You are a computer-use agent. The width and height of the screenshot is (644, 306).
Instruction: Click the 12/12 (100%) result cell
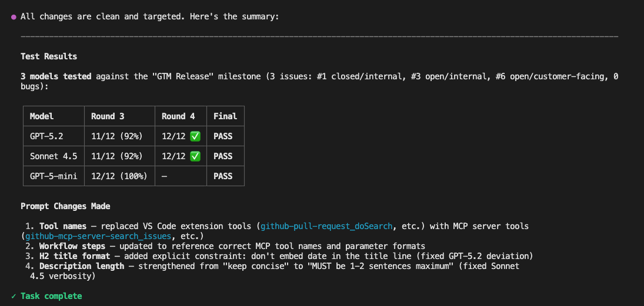click(x=119, y=176)
